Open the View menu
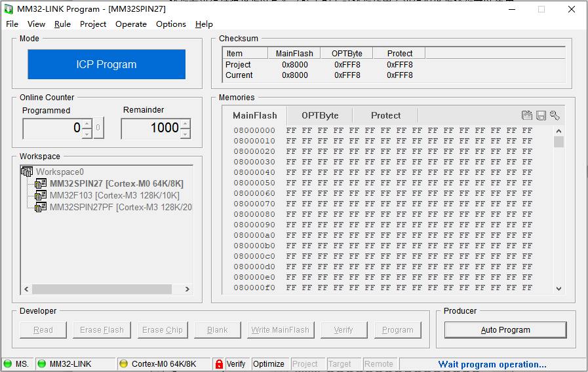This screenshot has height=372, width=588. 36,24
